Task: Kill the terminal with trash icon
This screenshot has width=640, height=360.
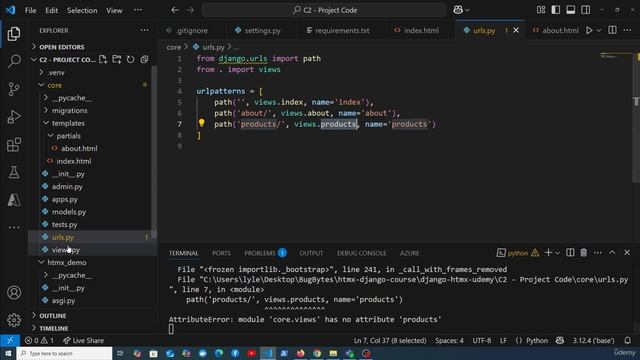Action: [x=584, y=253]
